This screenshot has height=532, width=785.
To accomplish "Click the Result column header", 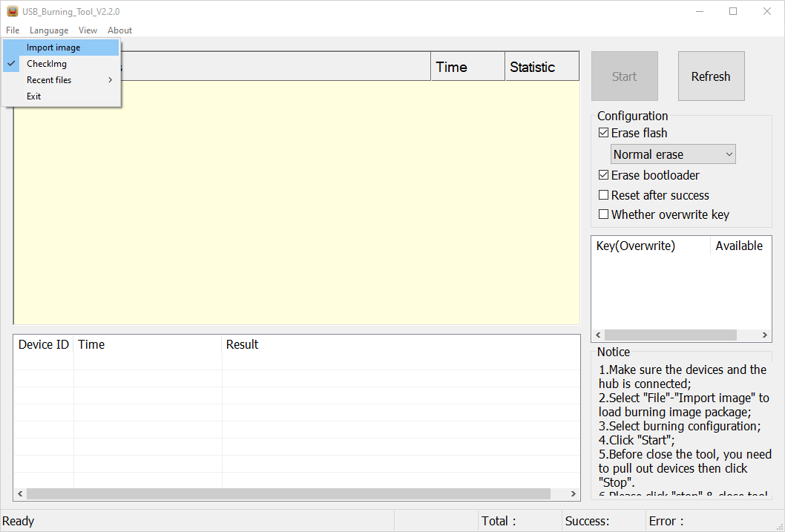I will 401,344.
